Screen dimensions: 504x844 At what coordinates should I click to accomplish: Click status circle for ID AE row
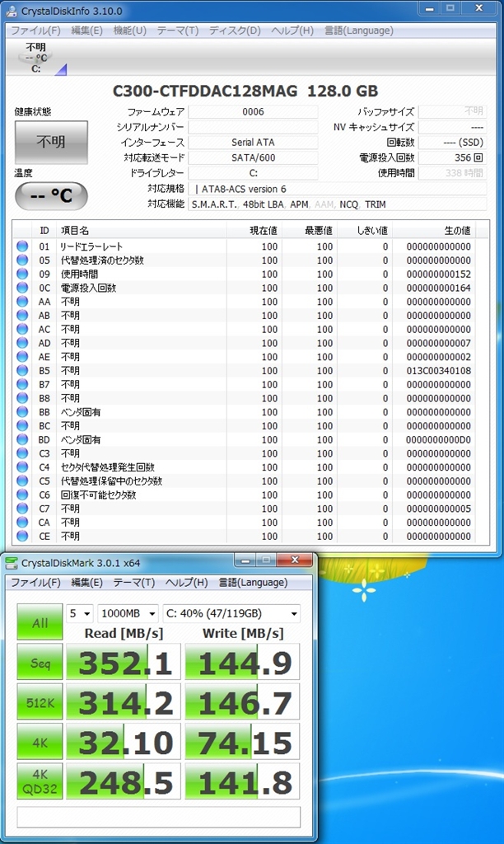pos(22,357)
